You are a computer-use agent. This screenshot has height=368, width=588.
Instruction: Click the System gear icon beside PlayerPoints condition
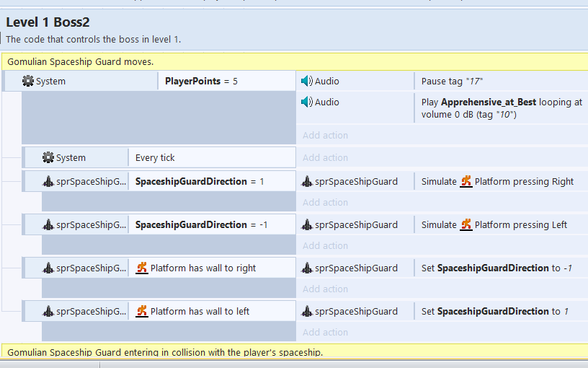click(x=28, y=82)
